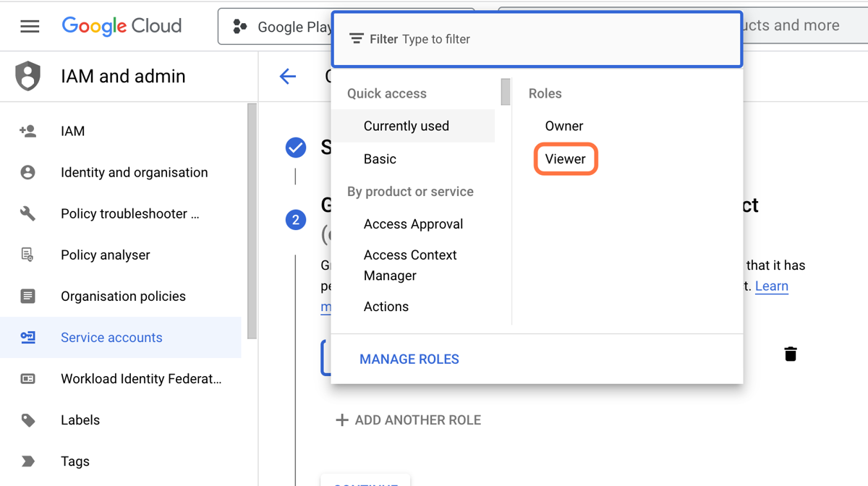Select the Access Approval category
Viewport: 868px width, 486px height.
413,224
